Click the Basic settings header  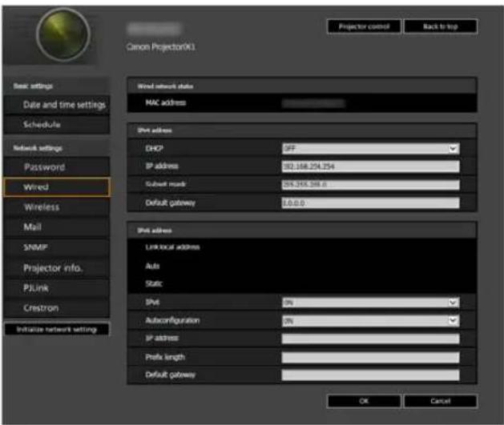pos(33,86)
